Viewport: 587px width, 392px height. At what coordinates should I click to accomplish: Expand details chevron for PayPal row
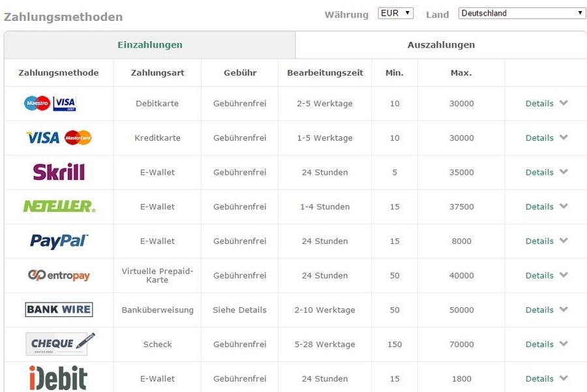pos(564,241)
